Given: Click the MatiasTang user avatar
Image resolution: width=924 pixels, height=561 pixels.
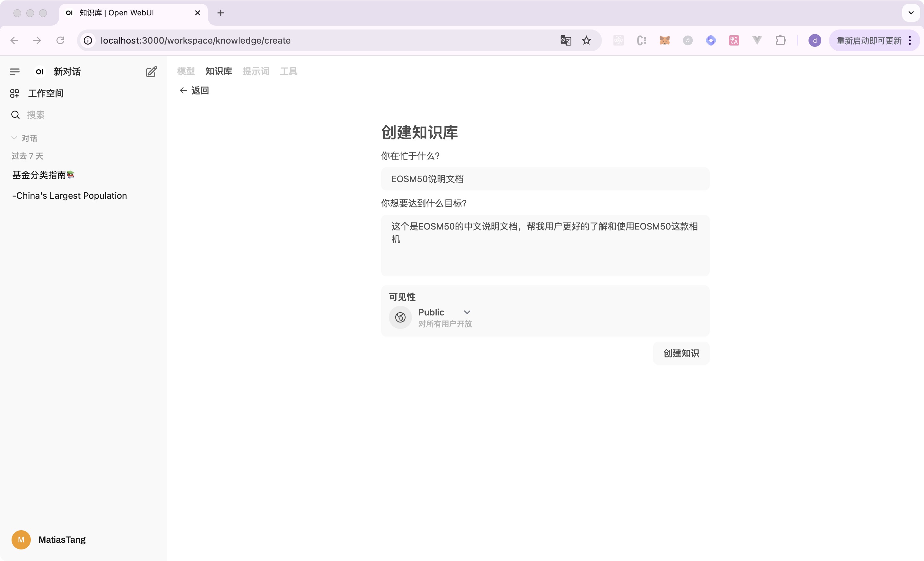Looking at the screenshot, I should [21, 540].
